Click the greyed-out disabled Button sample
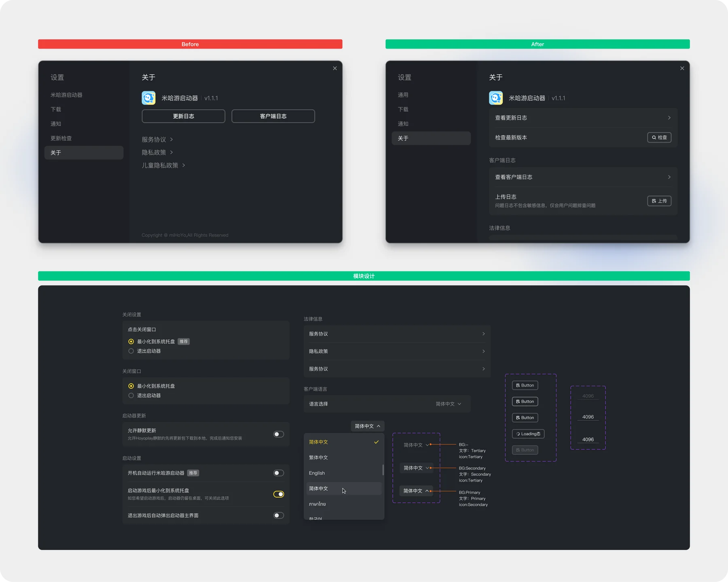This screenshot has width=728, height=582. click(525, 450)
